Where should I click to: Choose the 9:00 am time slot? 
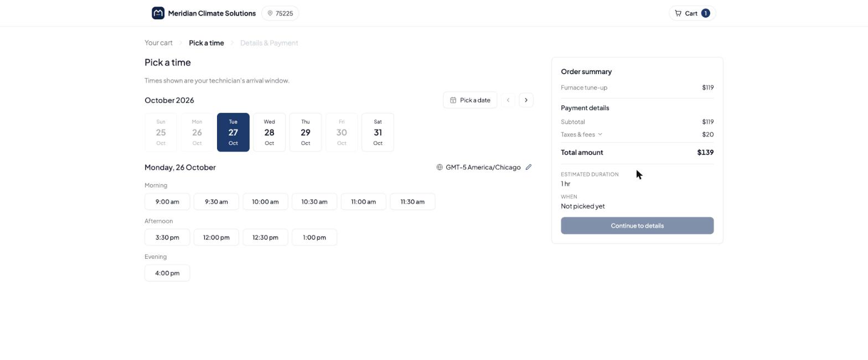click(167, 202)
